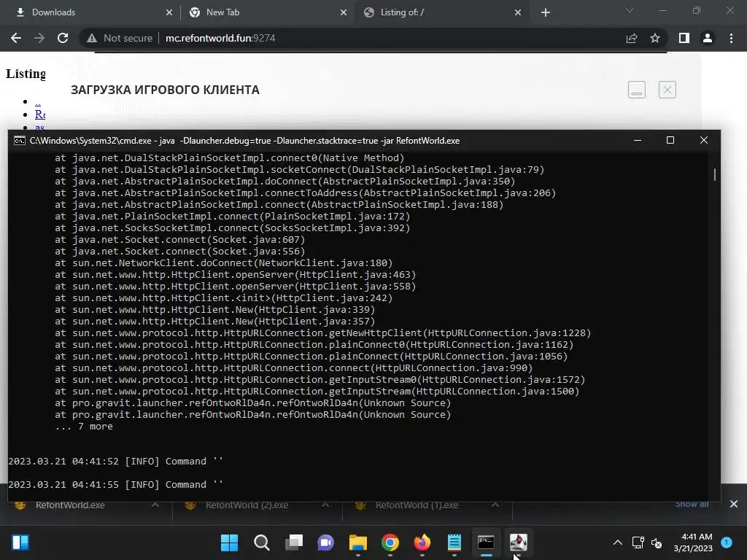Click log line 04:41:52 [INFO] Command
This screenshot has width=747, height=560.
point(115,461)
